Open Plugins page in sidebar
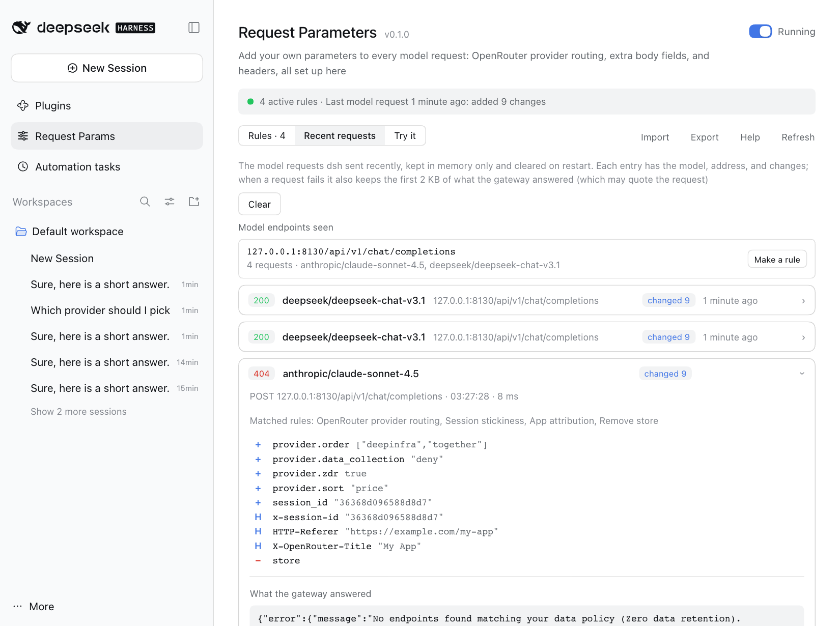 pyautogui.click(x=107, y=105)
